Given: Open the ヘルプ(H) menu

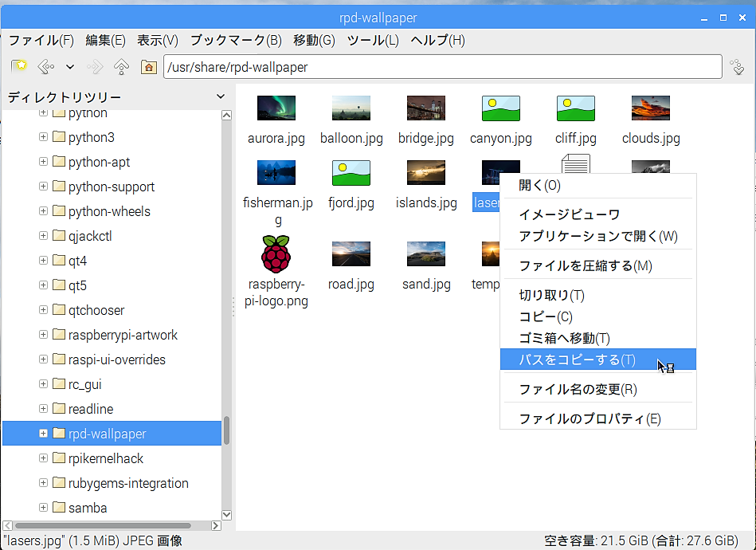Looking at the screenshot, I should (x=438, y=40).
